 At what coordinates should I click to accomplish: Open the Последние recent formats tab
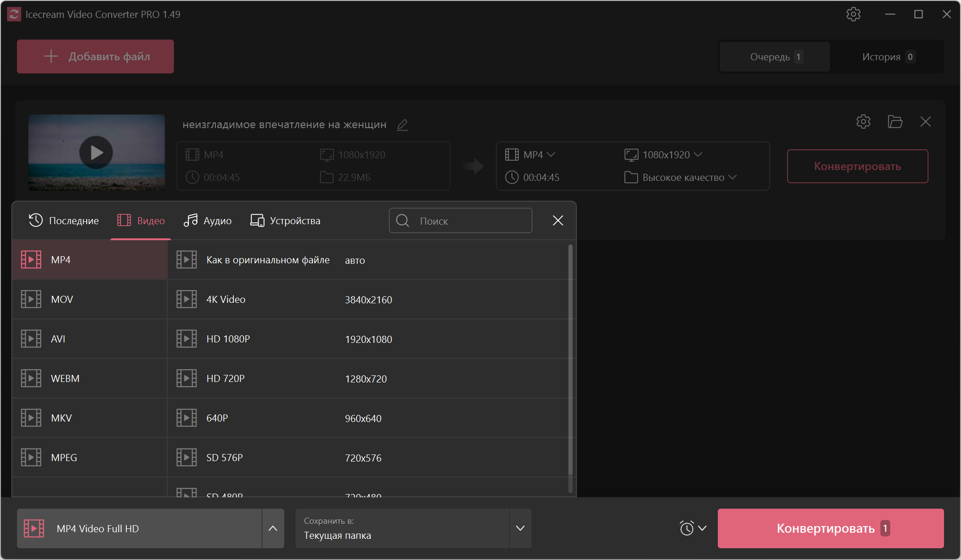tap(64, 220)
